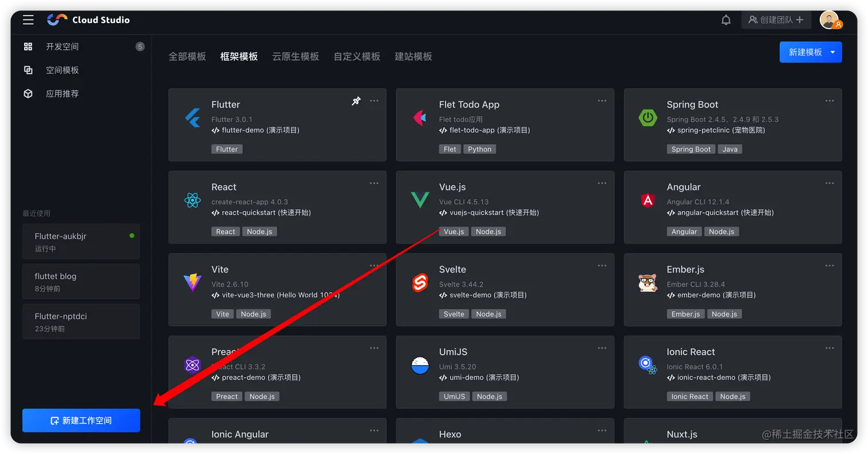Click the 开发空间 grid icon
Screen dimensions: 868x454
(28, 46)
